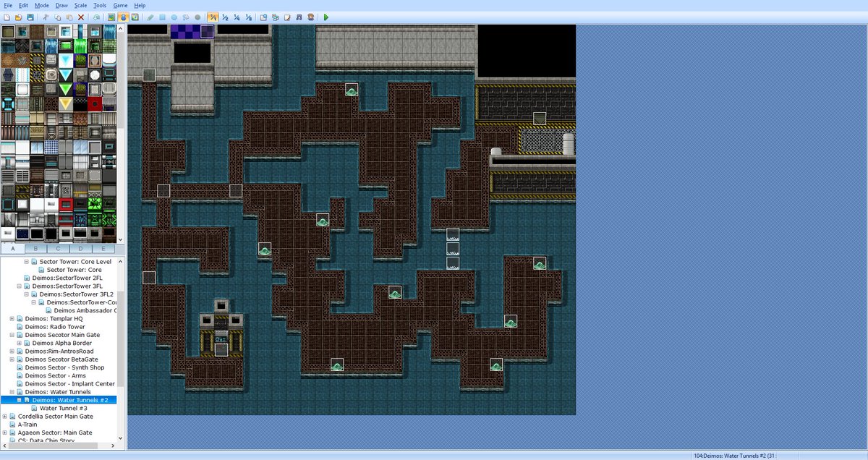868x460 pixels.
Task: Collapse Deimos Secotor Main Gate node
Action: 12,335
